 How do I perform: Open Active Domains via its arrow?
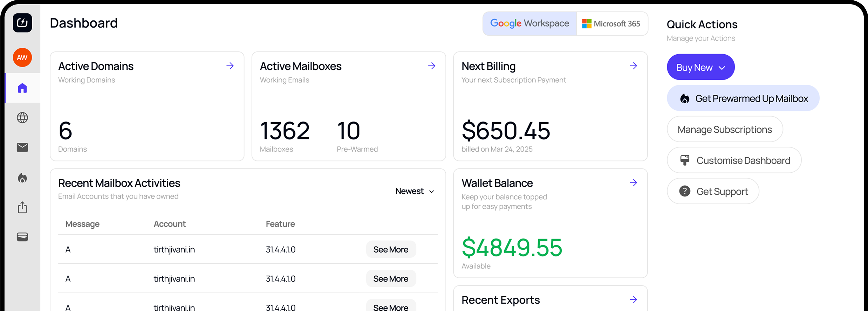230,66
